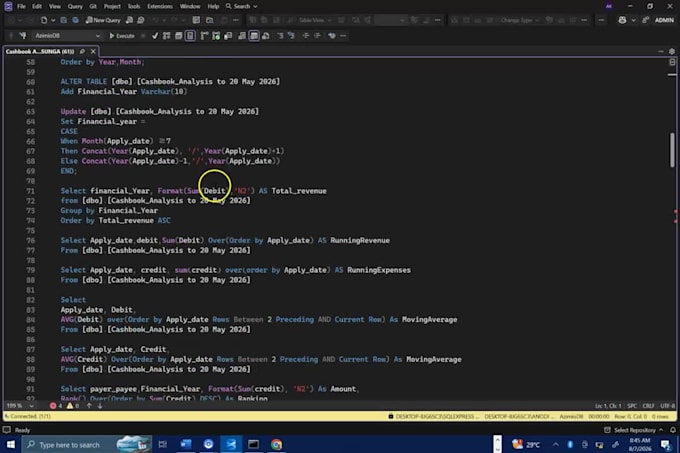Toggle Include Actual Execution Plan
Image resolution: width=680 pixels, height=453 pixels.
tap(204, 36)
